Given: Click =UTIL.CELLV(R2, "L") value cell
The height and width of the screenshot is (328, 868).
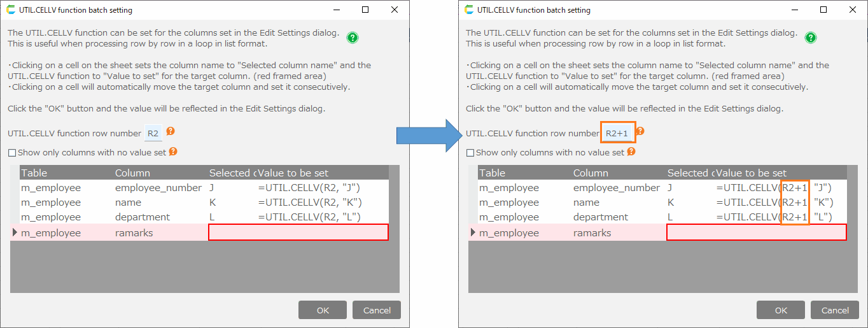Looking at the screenshot, I should [322, 217].
